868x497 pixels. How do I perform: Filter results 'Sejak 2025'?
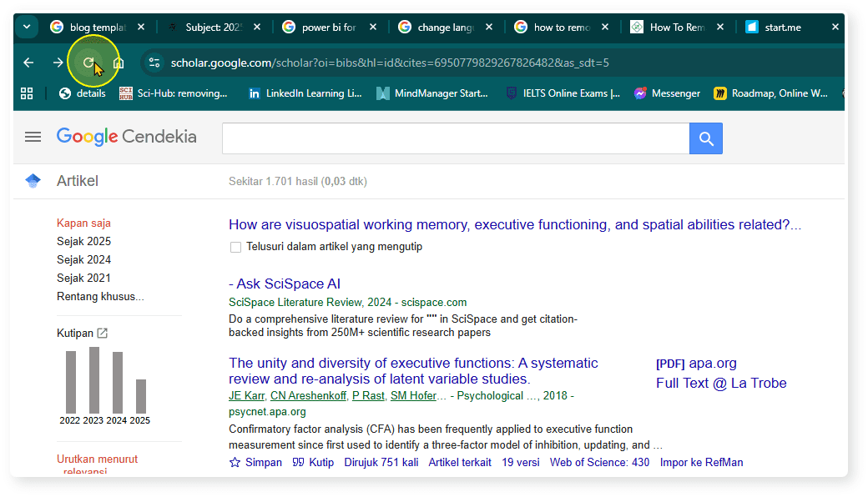[x=83, y=241]
